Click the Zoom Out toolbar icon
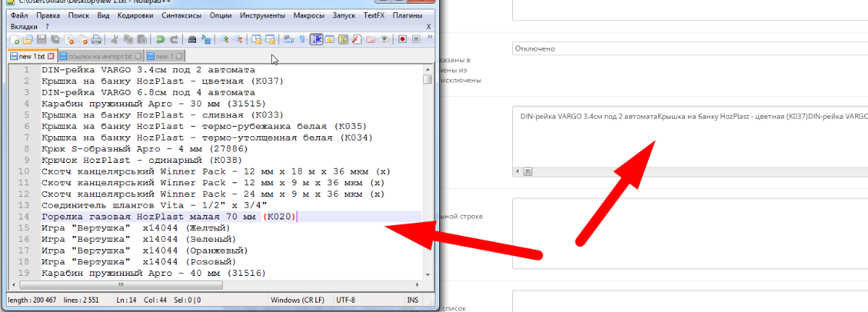 (238, 39)
